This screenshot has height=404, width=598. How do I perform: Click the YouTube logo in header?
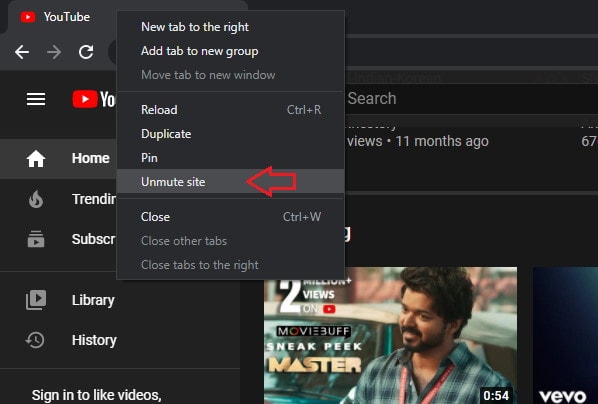click(x=93, y=99)
